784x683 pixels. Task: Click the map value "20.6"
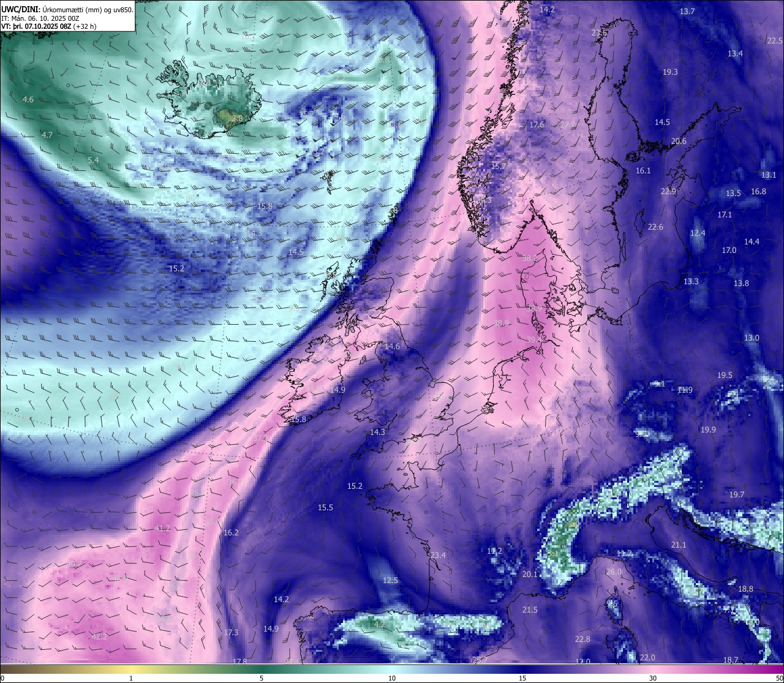click(679, 142)
